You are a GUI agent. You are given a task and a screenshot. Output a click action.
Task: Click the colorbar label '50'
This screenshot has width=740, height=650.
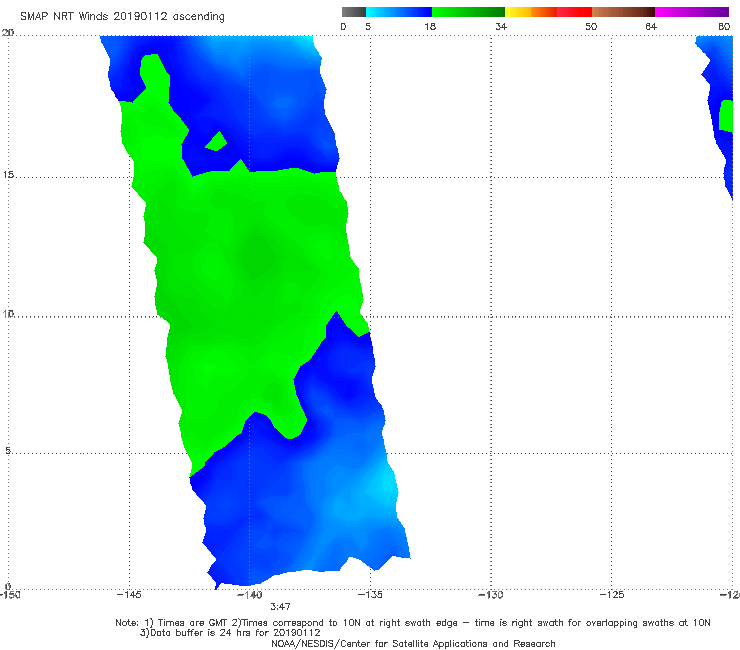click(x=591, y=27)
